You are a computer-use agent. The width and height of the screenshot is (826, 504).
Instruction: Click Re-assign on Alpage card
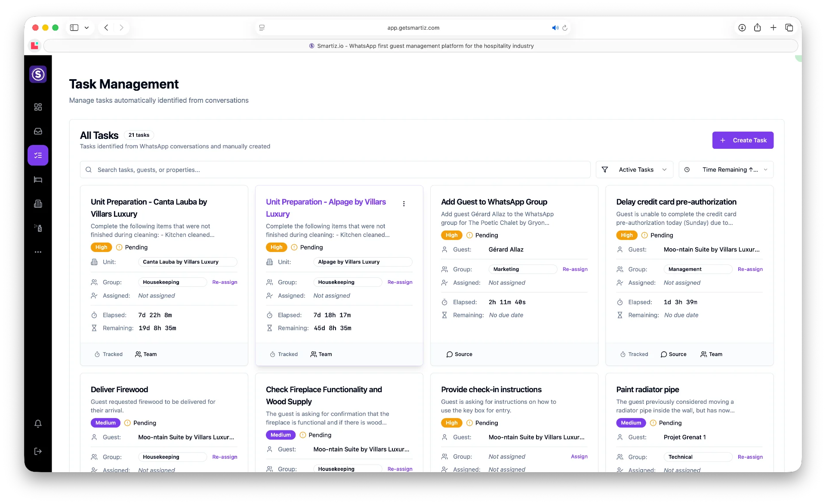(400, 282)
